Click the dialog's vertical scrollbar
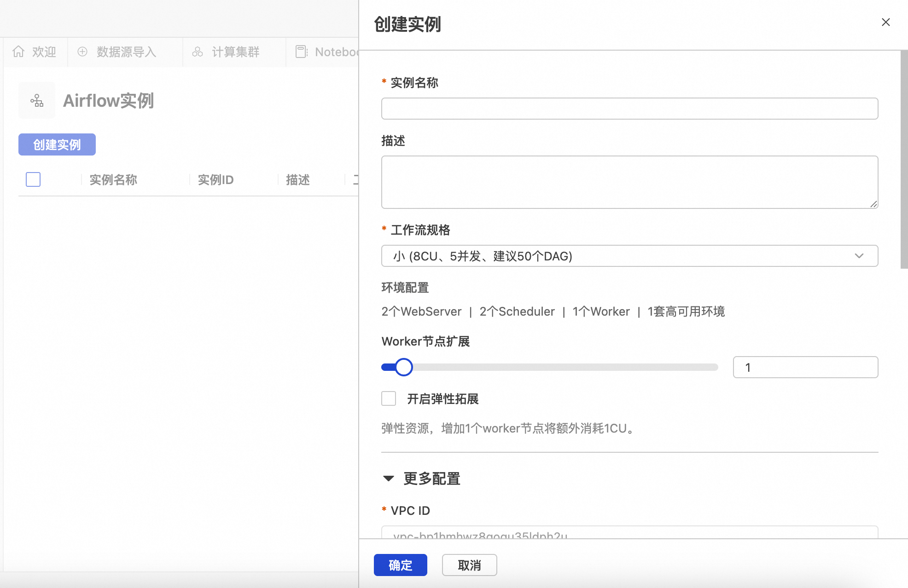The width and height of the screenshot is (908, 588). (x=904, y=159)
